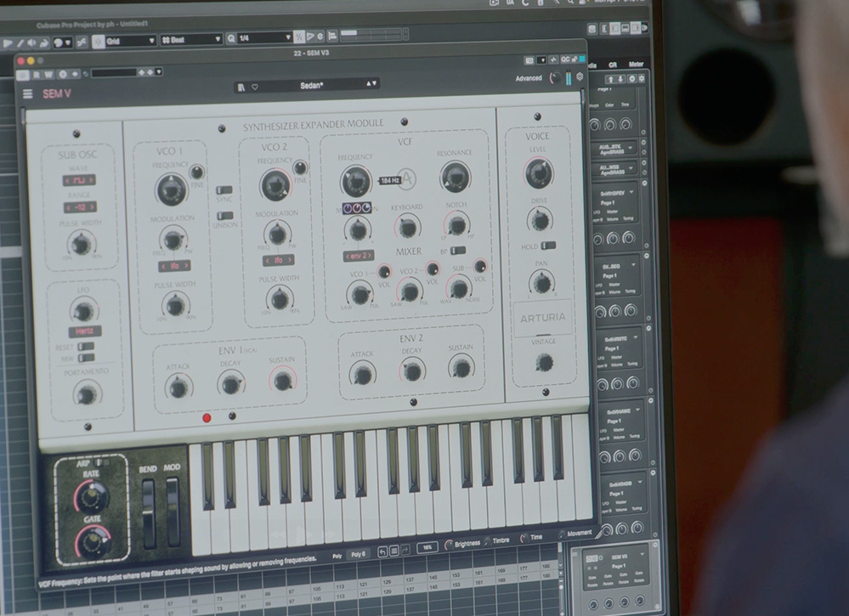
Task: Click the Sedan preset name
Action: click(x=311, y=86)
